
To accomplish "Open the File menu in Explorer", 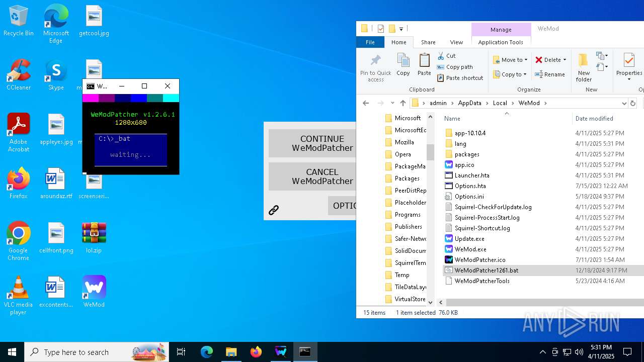I will (370, 42).
